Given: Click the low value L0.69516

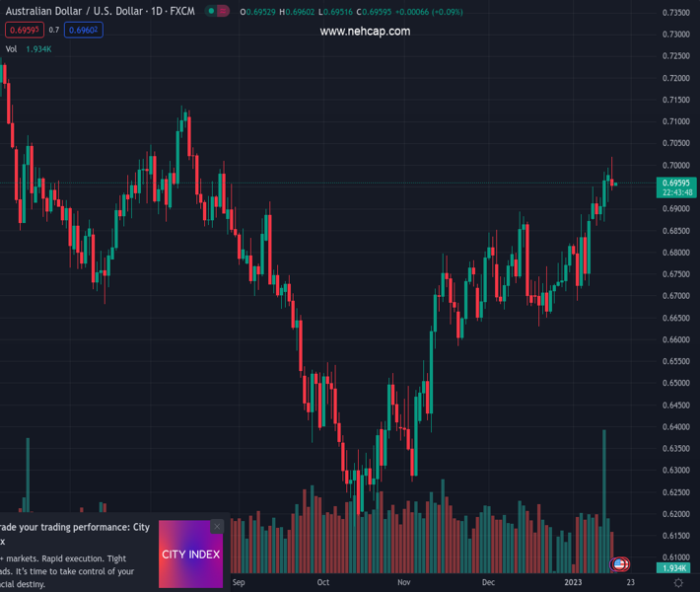Looking at the screenshot, I should click(335, 12).
